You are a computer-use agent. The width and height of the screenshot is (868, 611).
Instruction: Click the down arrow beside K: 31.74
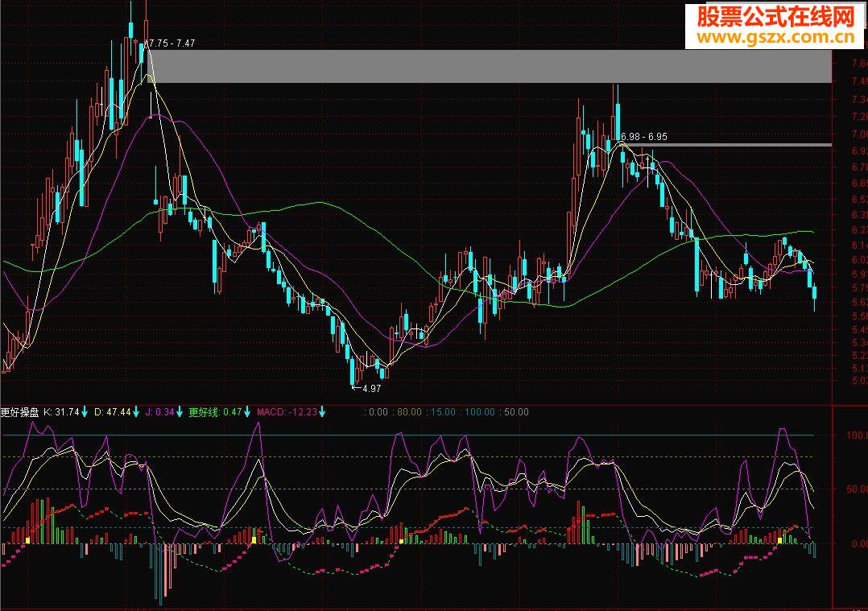85,412
